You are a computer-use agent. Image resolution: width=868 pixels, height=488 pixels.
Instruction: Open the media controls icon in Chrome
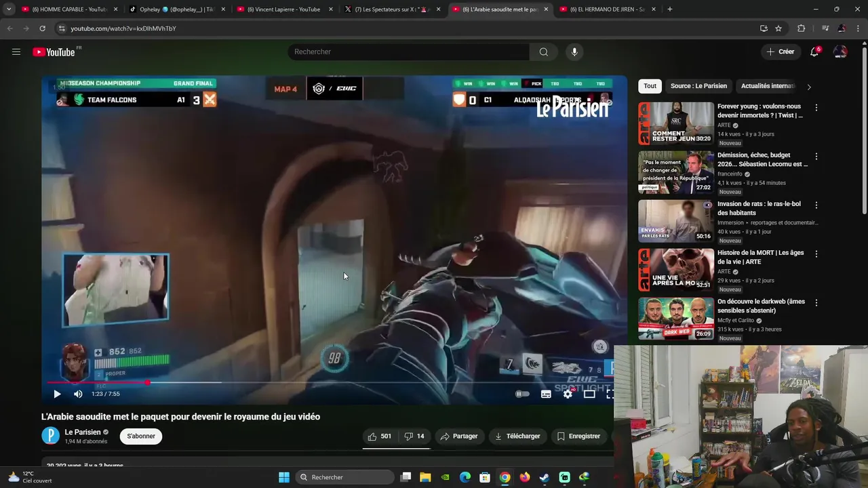[825, 28]
